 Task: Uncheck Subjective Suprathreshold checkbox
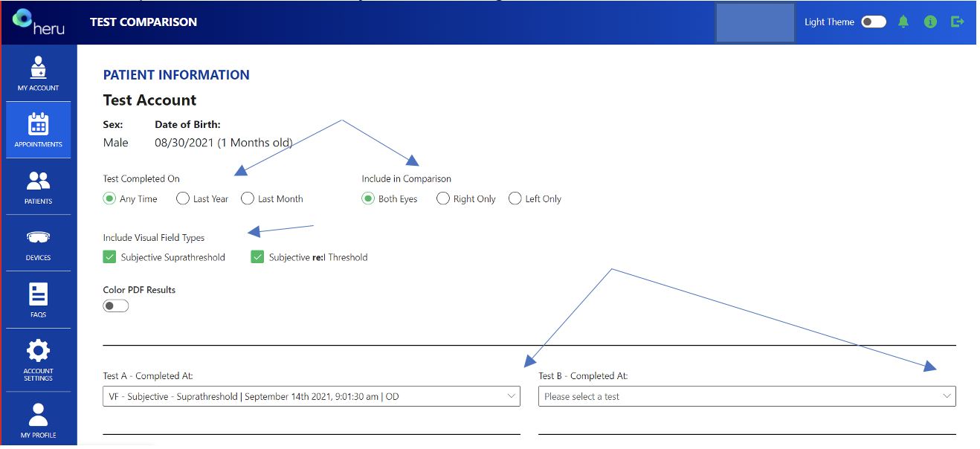109,257
